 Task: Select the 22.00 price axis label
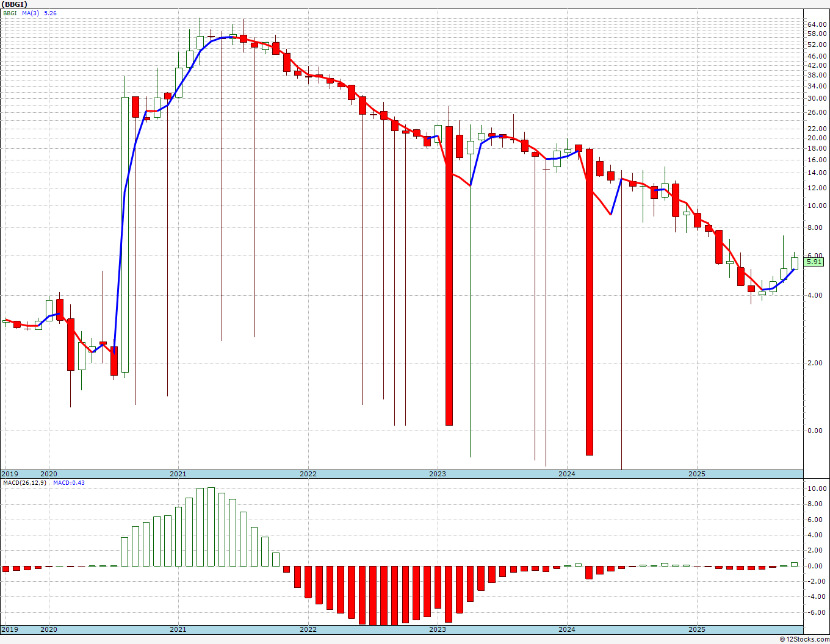coord(817,129)
